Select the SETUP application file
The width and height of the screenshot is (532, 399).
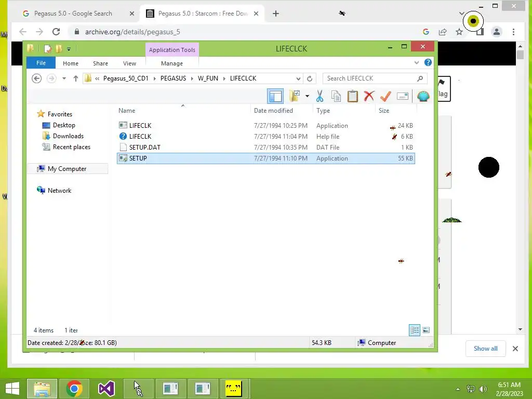(265, 158)
